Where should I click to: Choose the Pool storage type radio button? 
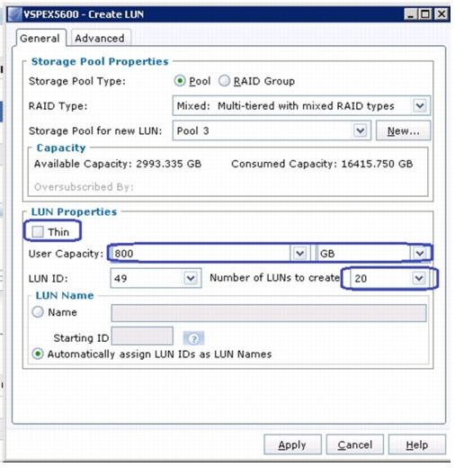[x=180, y=81]
